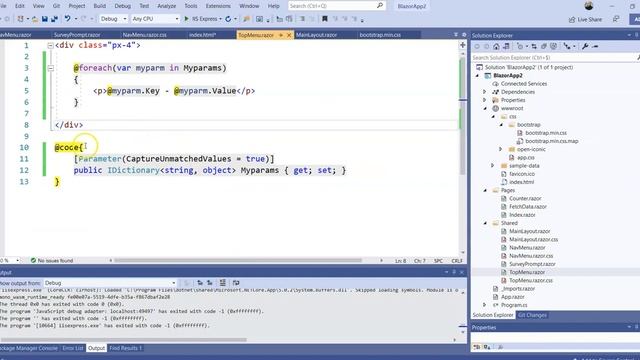Viewport: 640px width, 360px height.
Task: Click the Save All toolbar icon
Action: pyautogui.click(x=54, y=19)
